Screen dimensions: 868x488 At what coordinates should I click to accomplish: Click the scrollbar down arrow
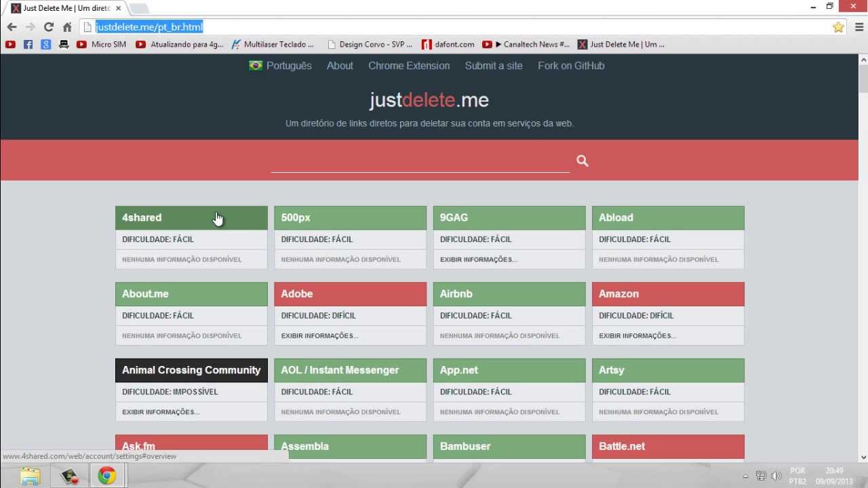pos(863,457)
